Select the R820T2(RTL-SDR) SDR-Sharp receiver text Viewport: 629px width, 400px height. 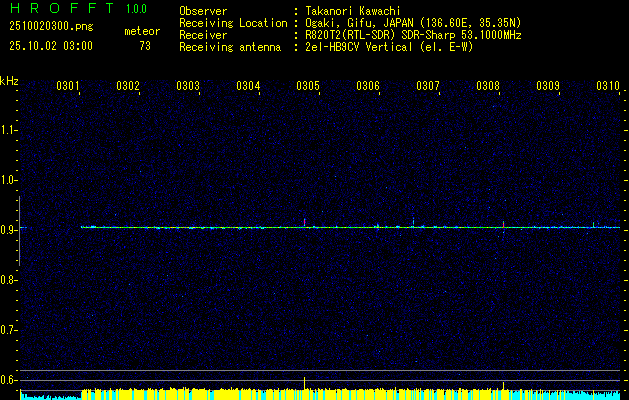coord(414,35)
